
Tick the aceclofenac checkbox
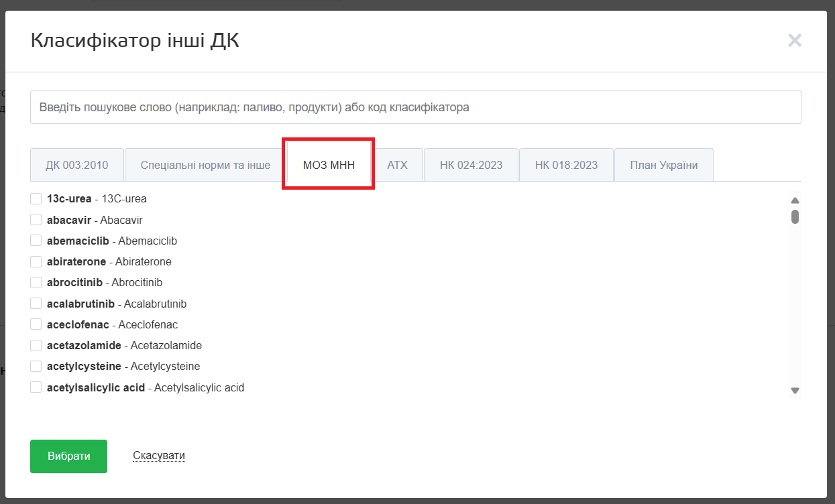pos(36,324)
